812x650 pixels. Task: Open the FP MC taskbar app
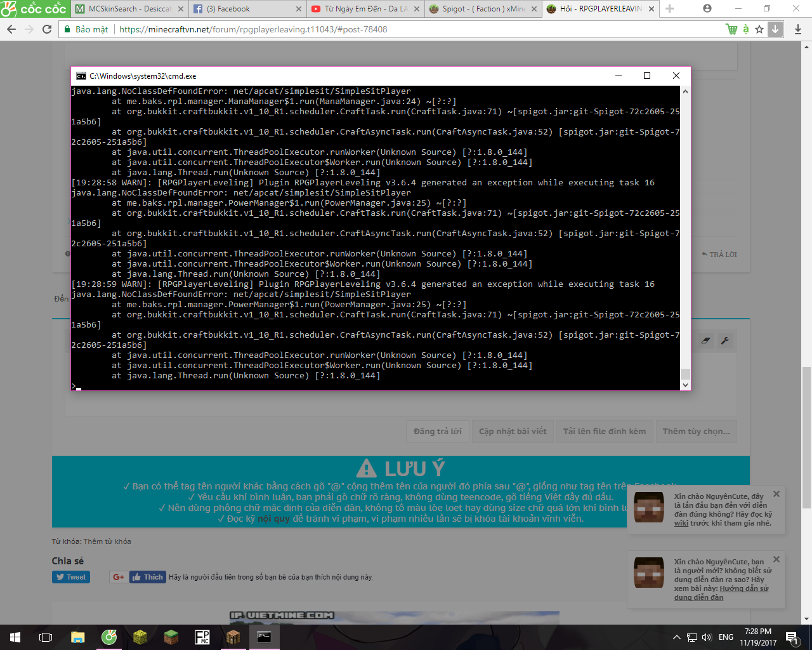tap(202, 637)
